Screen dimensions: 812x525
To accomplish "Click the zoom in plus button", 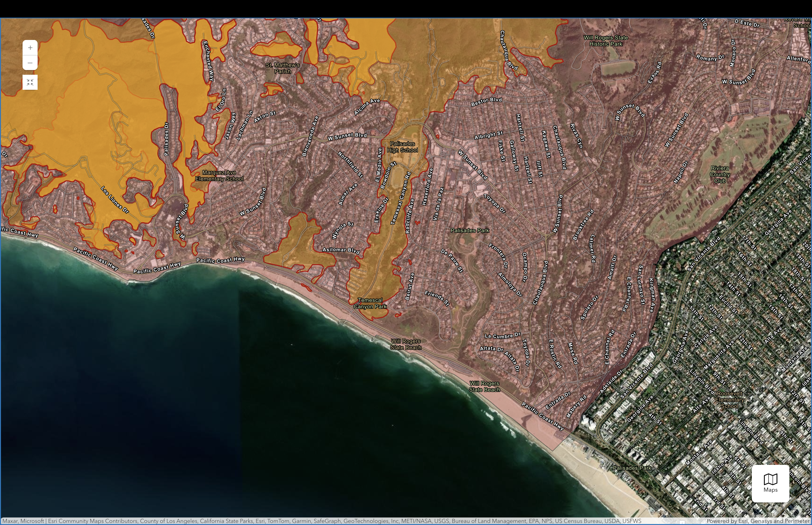I will (x=30, y=48).
